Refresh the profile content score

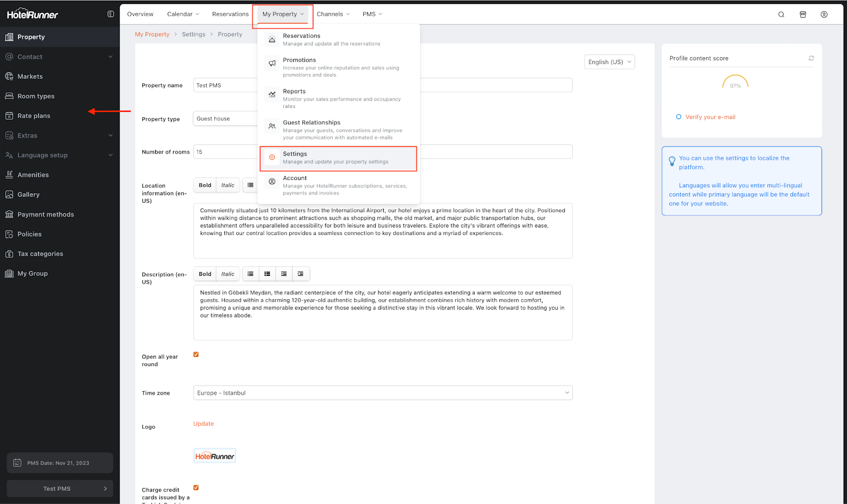(811, 58)
